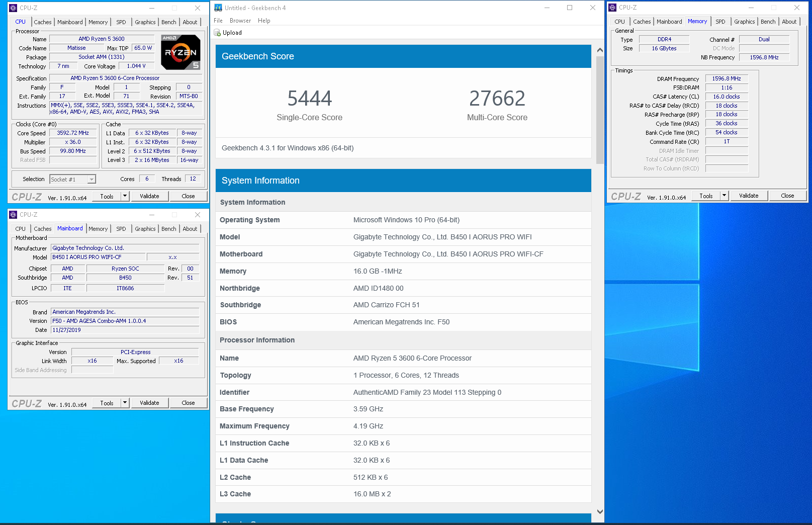
Task: Select Memory tab in Mainboard CPU-Z window
Action: (x=98, y=229)
